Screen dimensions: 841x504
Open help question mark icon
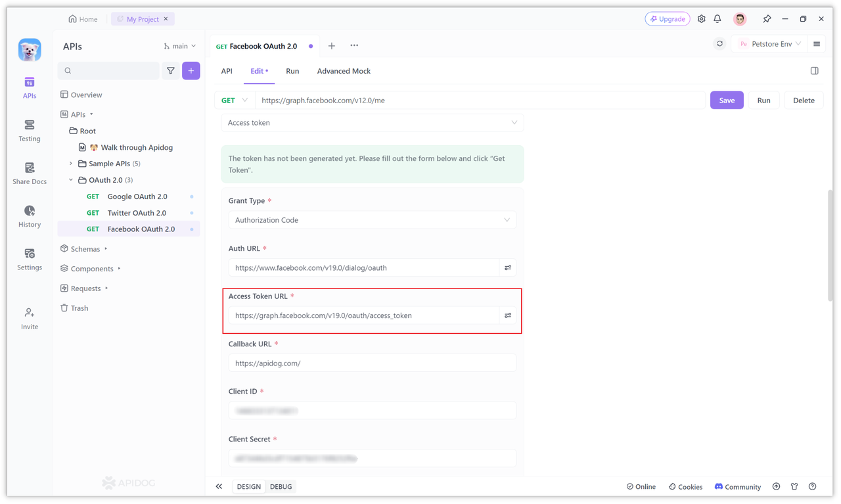click(813, 486)
